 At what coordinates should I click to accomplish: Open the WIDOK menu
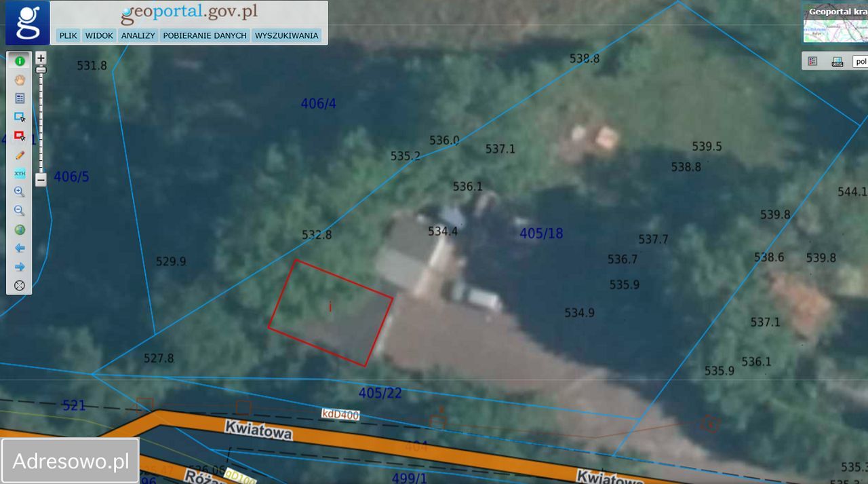coord(99,35)
